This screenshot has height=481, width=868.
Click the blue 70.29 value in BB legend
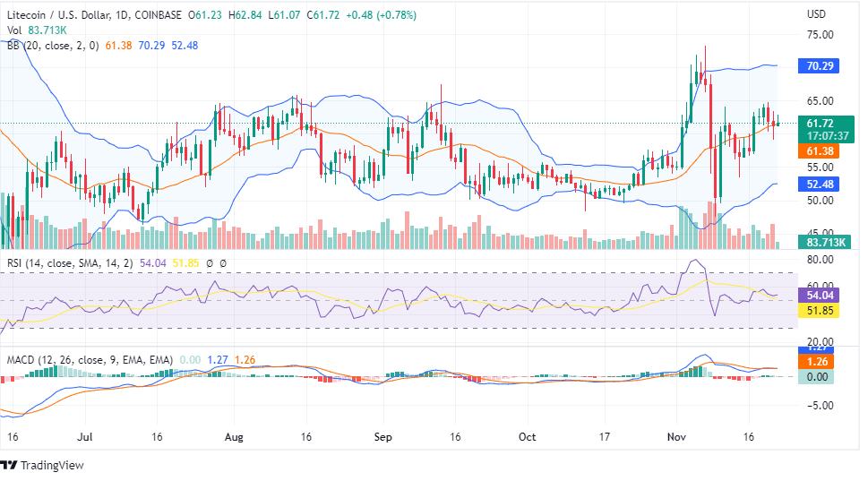(x=151, y=46)
